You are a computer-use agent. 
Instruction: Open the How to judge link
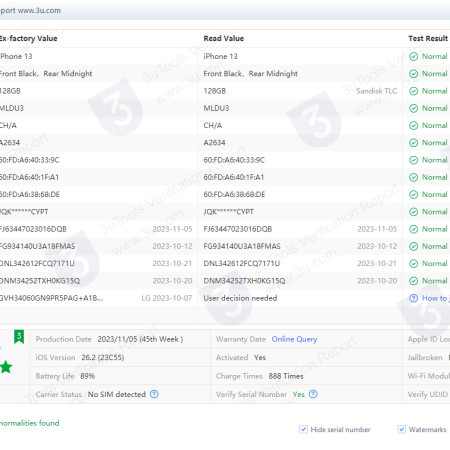click(x=435, y=298)
